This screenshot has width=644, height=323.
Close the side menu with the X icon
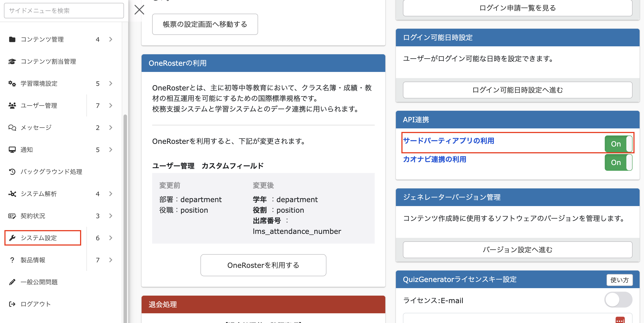(139, 10)
